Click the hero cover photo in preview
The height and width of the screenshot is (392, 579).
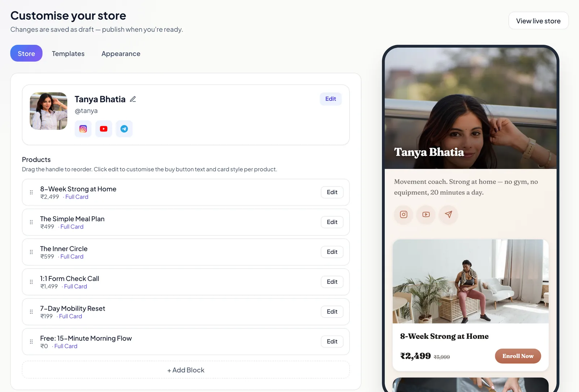tap(470, 108)
